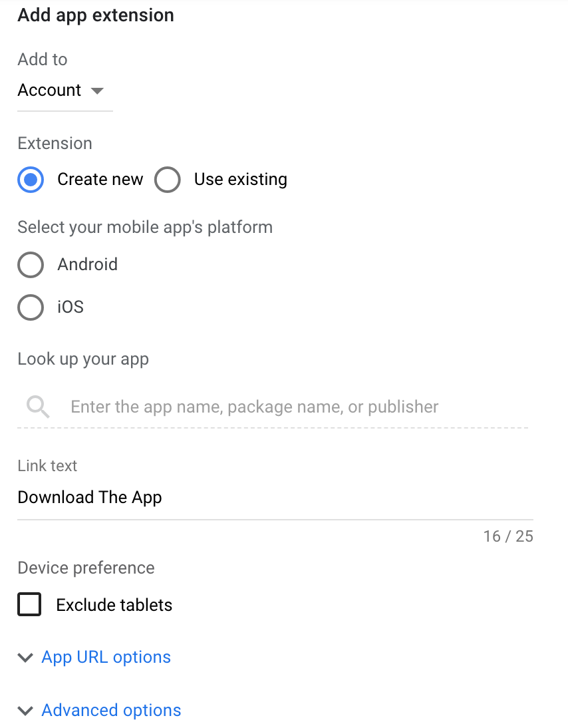Image resolution: width=568 pixels, height=728 pixels.
Task: Click the magnifying glass search icon
Action: pos(38,407)
